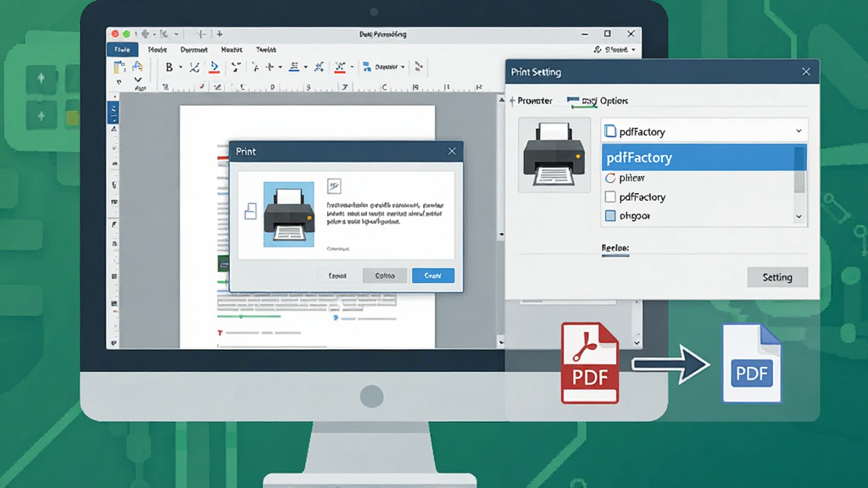Open the pdfFactory printer combo box
Screen dimensions: 868x488
pyautogui.click(x=704, y=131)
